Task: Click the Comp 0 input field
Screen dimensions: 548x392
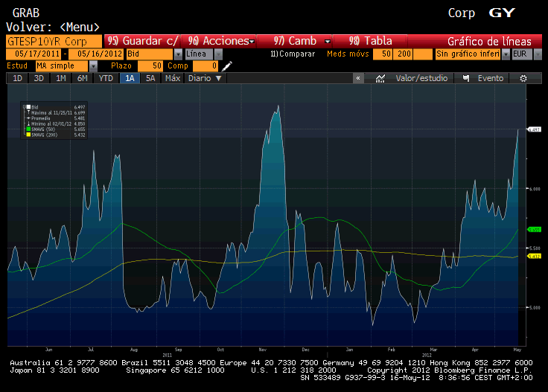Action: coord(205,65)
